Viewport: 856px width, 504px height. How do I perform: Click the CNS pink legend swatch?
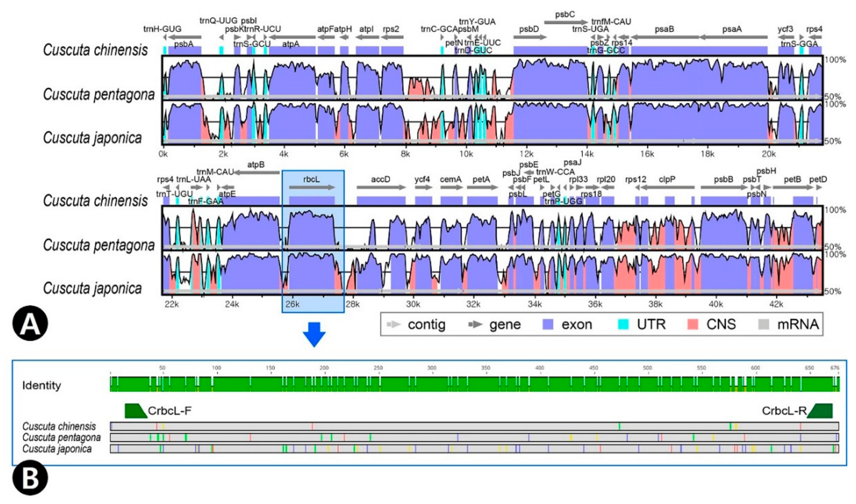[x=693, y=325]
